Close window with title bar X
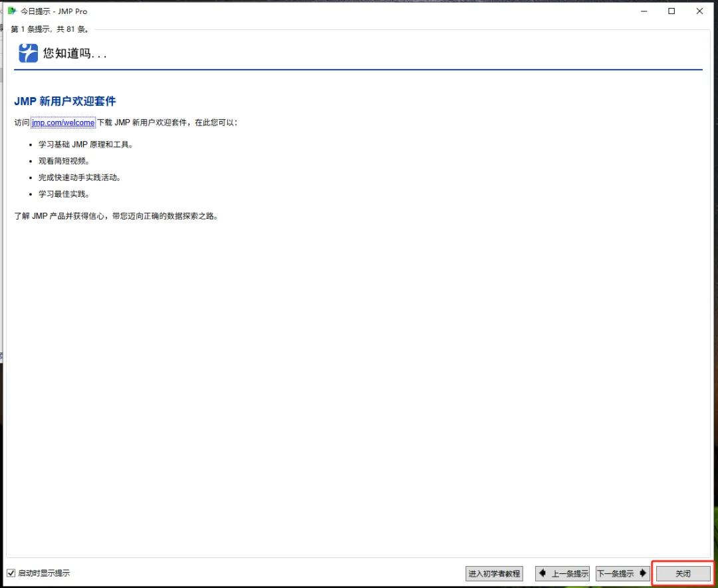This screenshot has height=588, width=718. click(699, 11)
